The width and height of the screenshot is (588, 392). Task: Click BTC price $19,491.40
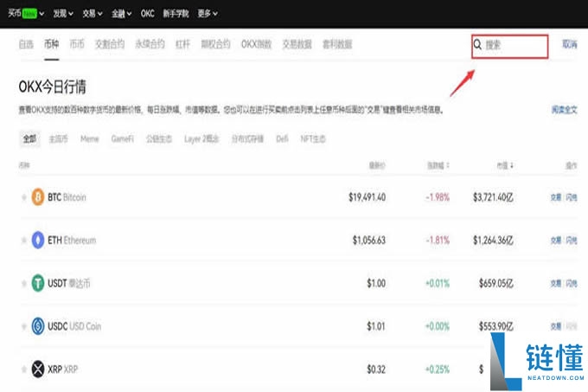coord(367,197)
